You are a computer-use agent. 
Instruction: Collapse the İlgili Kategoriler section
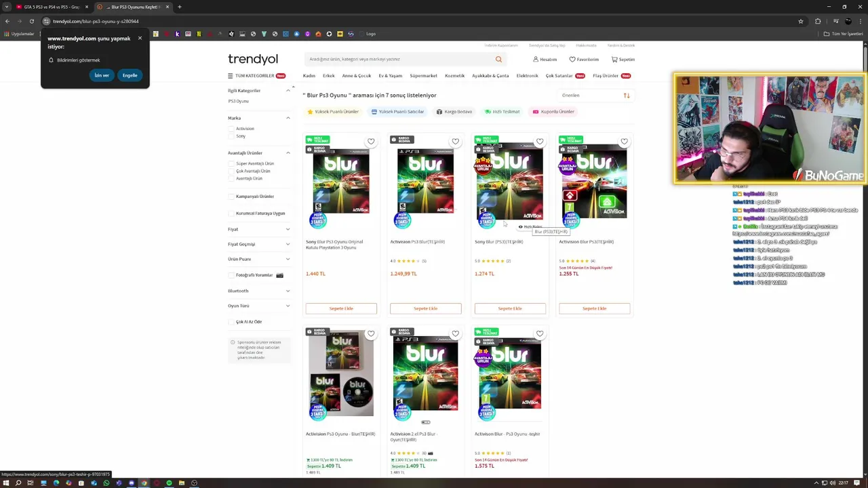pyautogui.click(x=288, y=90)
